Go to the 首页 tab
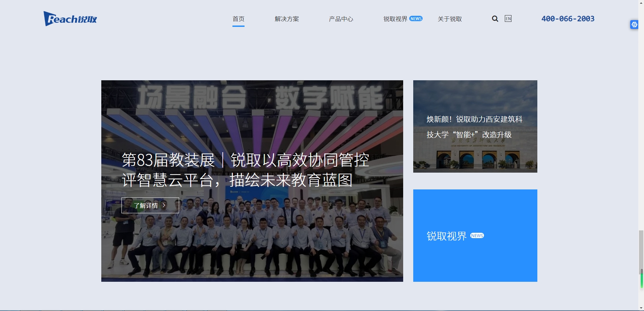644x311 pixels. [x=238, y=19]
